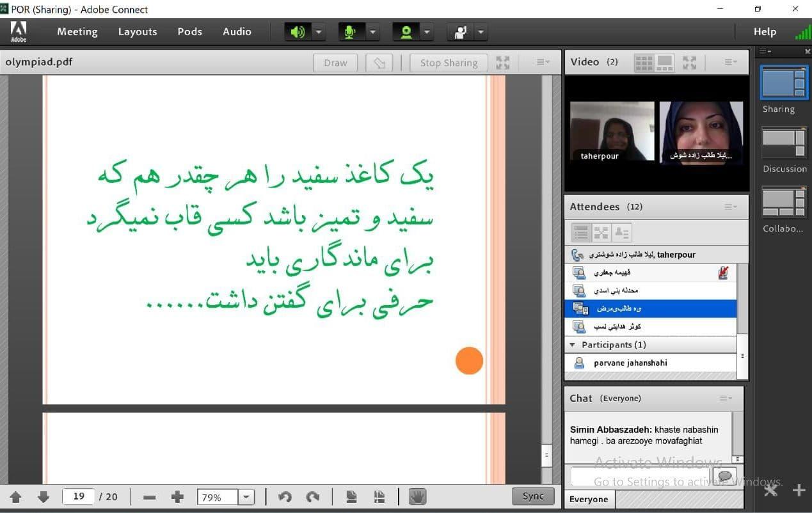Rotate the document clockwise
812x513 pixels.
(313, 497)
